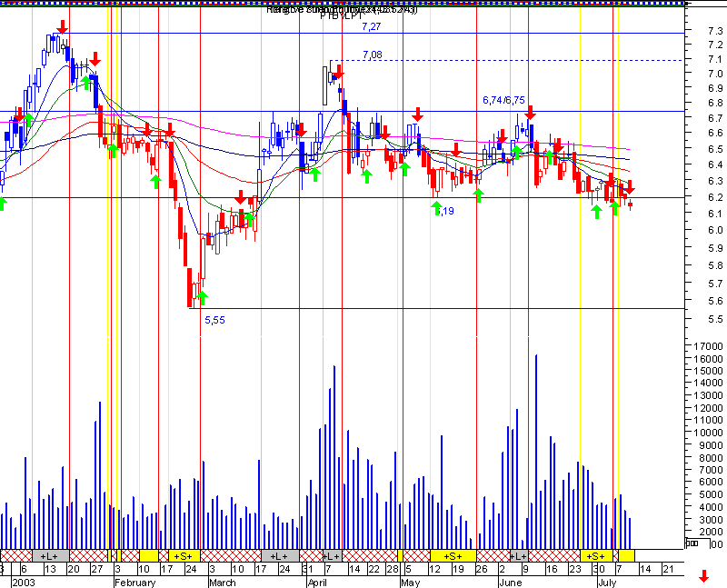Click the March month label
The image size is (727, 588).
tap(222, 583)
